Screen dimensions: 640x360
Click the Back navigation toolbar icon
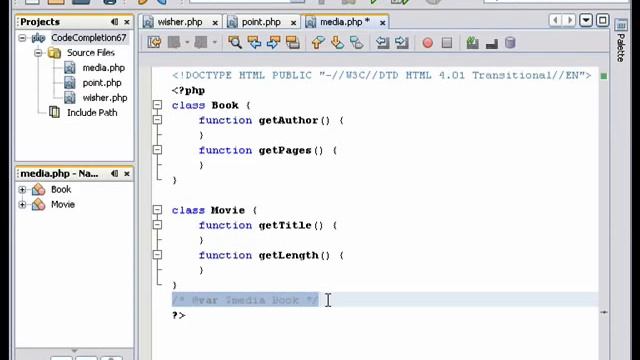[x=174, y=42]
